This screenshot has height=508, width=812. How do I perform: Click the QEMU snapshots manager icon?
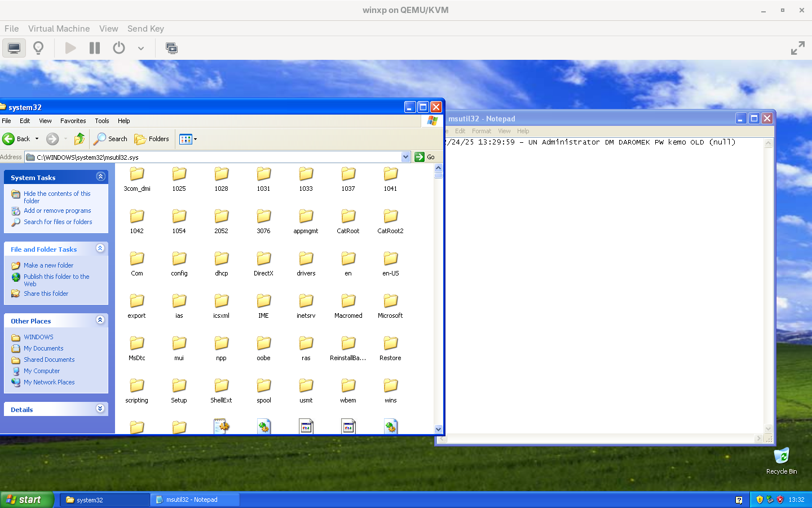coord(171,48)
